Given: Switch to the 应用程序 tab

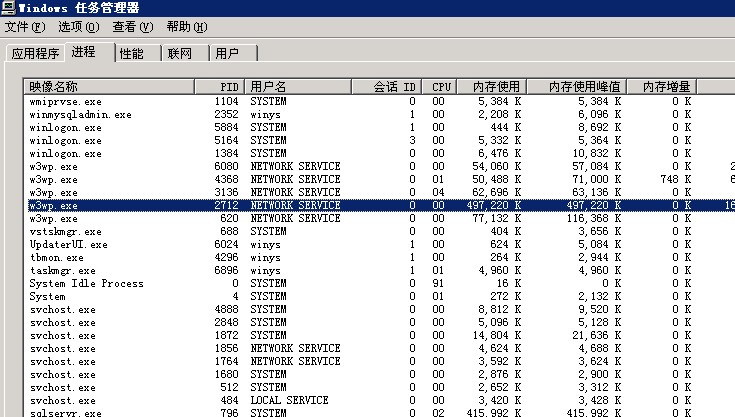Looking at the screenshot, I should [36, 53].
